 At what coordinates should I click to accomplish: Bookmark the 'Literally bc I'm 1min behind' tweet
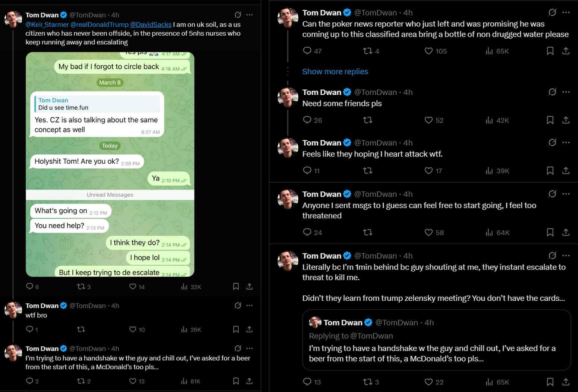point(550,382)
